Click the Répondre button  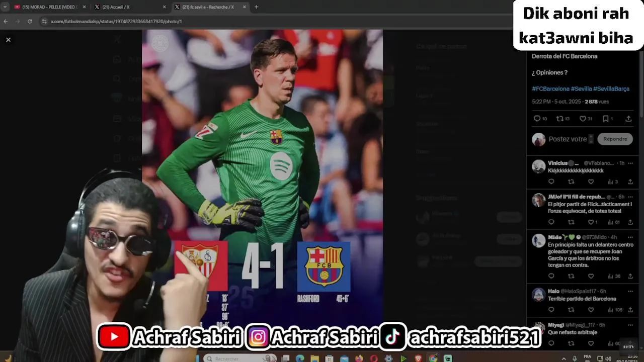615,139
